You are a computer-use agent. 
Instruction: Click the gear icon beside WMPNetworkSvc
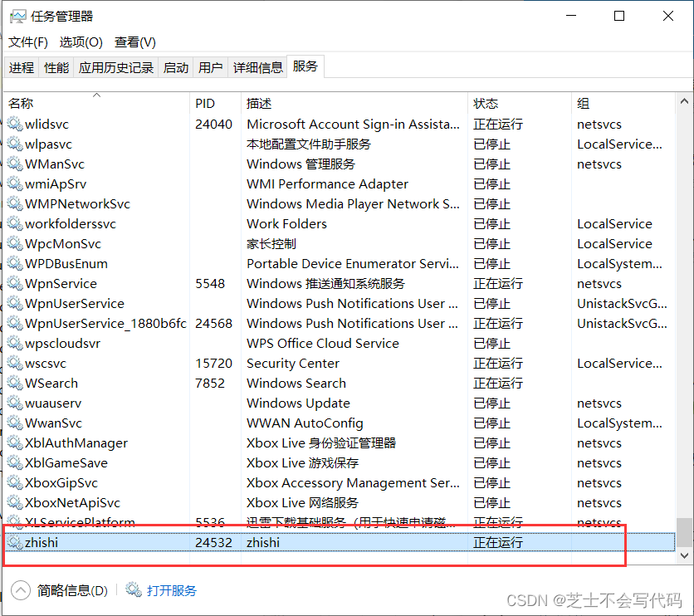[15, 203]
